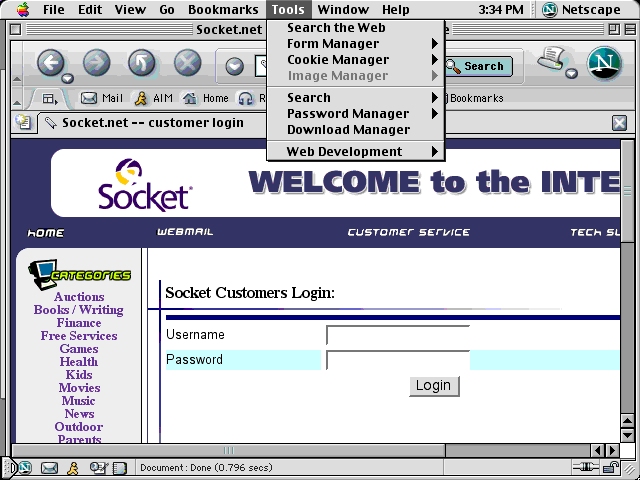Click the Socket logo on the page
The height and width of the screenshot is (480, 640).
pos(144,184)
